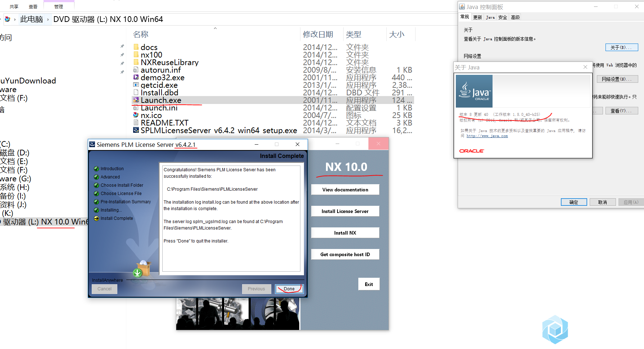Click the 查看(V) button
The height and width of the screenshot is (349, 644).
point(622,111)
